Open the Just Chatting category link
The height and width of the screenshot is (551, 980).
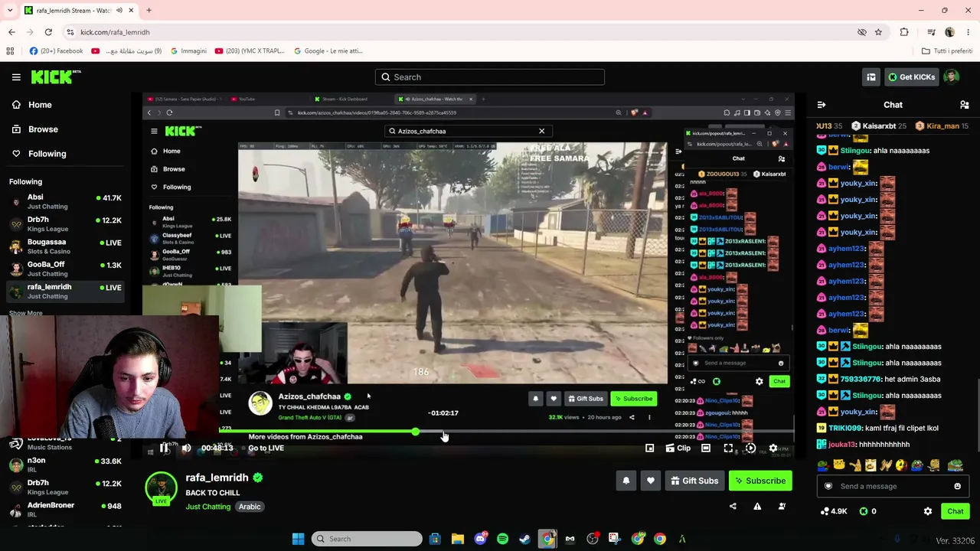[x=207, y=507]
